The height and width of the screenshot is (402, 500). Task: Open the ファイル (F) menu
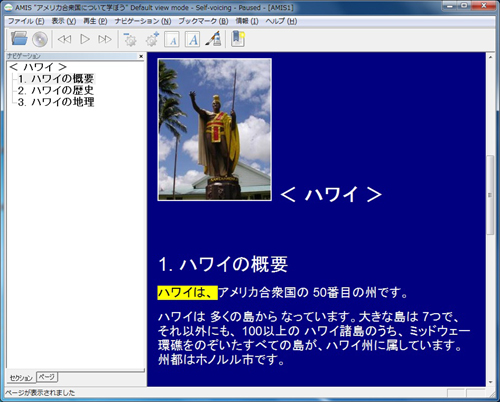point(26,21)
